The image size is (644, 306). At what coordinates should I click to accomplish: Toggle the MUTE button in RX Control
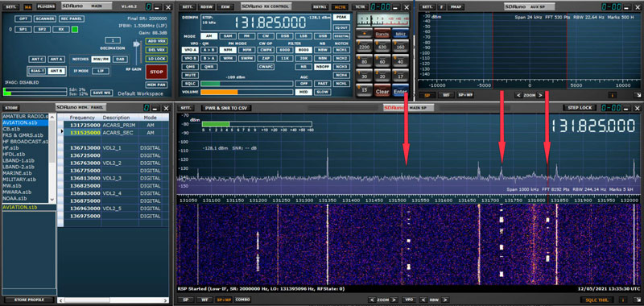pyautogui.click(x=190, y=75)
